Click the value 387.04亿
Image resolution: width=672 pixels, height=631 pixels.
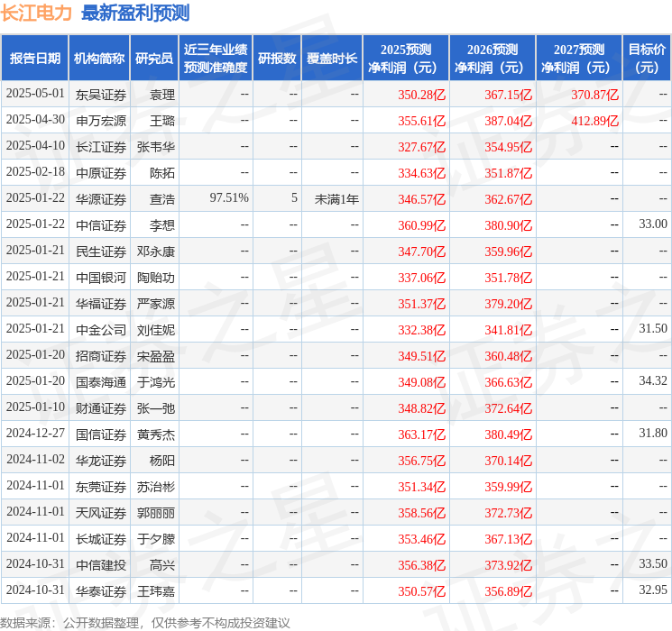(509, 121)
